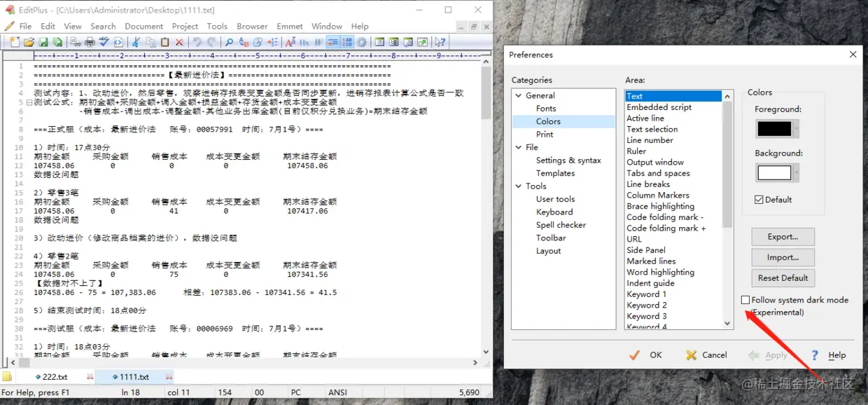This screenshot has width=868, height=405.
Task: Click the Hex viewer icon
Action: pos(304,42)
